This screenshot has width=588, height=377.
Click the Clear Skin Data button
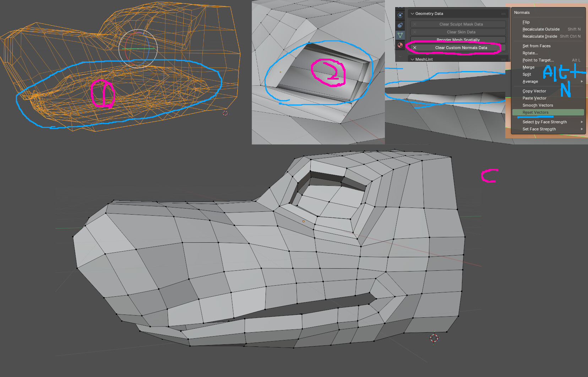point(458,32)
